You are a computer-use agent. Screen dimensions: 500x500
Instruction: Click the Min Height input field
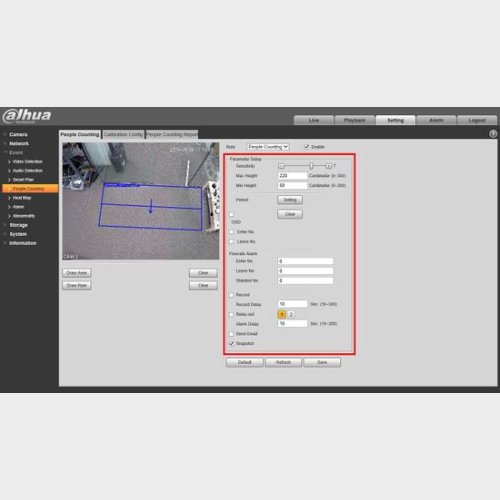click(x=292, y=185)
